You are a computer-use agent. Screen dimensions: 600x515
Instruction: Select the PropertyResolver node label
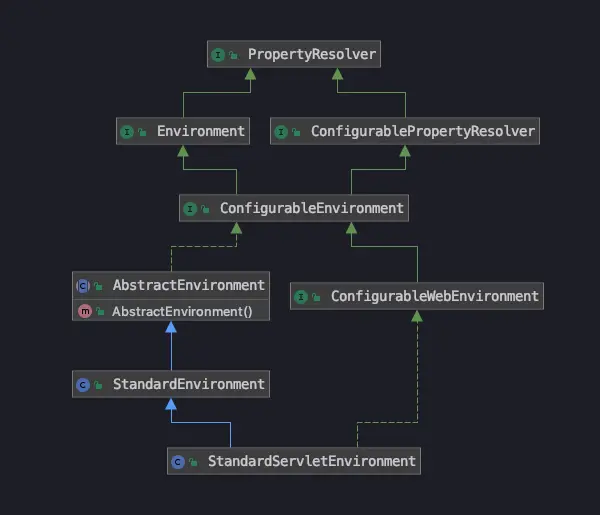tap(312, 54)
